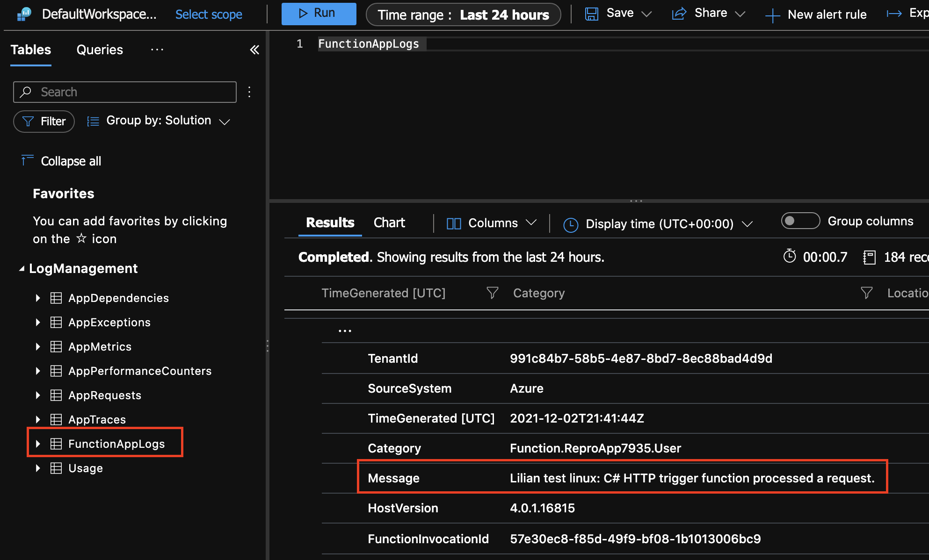The image size is (929, 560).
Task: Click the Share icon in the top toolbar
Action: tap(679, 14)
